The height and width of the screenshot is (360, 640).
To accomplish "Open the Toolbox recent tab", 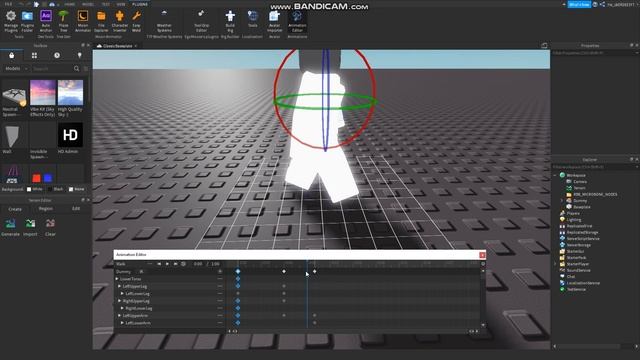I will (x=57, y=56).
